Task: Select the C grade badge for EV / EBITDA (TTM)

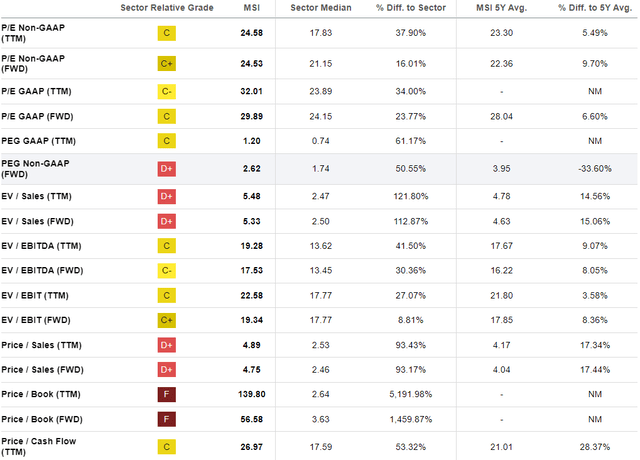Action: [x=167, y=246]
